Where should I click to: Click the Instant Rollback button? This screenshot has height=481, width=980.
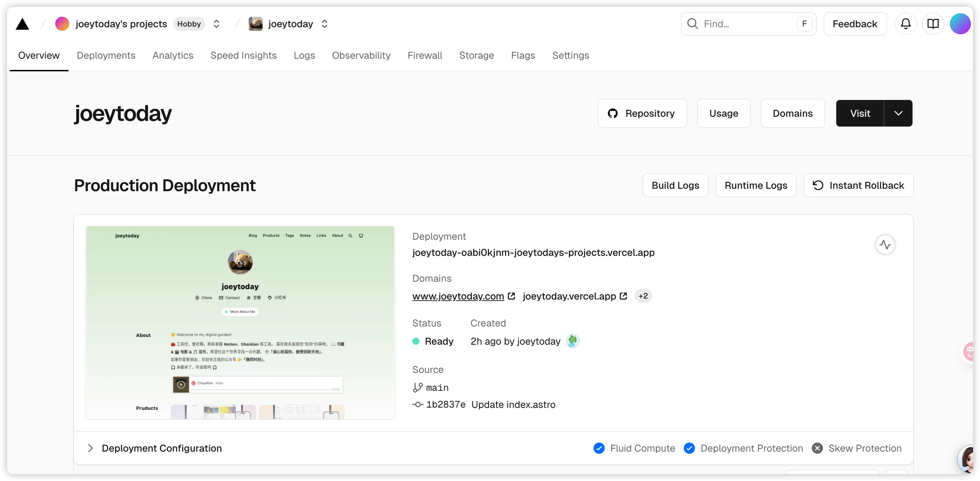(x=858, y=186)
